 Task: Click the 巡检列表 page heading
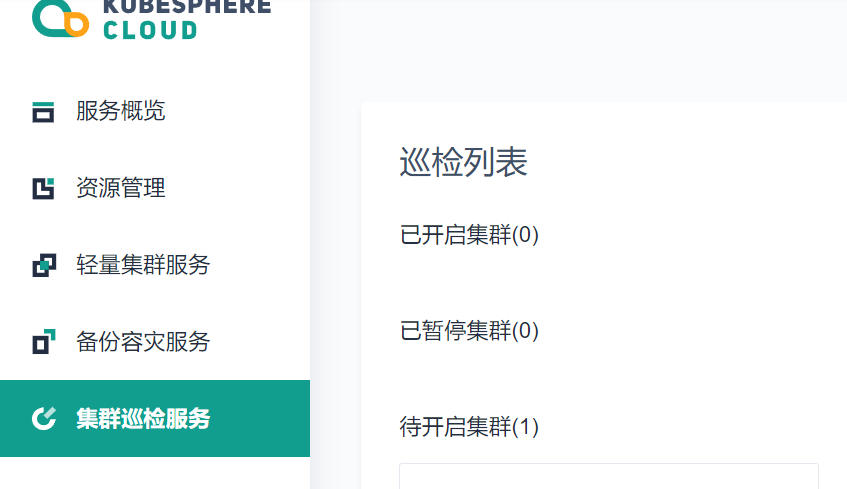click(x=463, y=162)
